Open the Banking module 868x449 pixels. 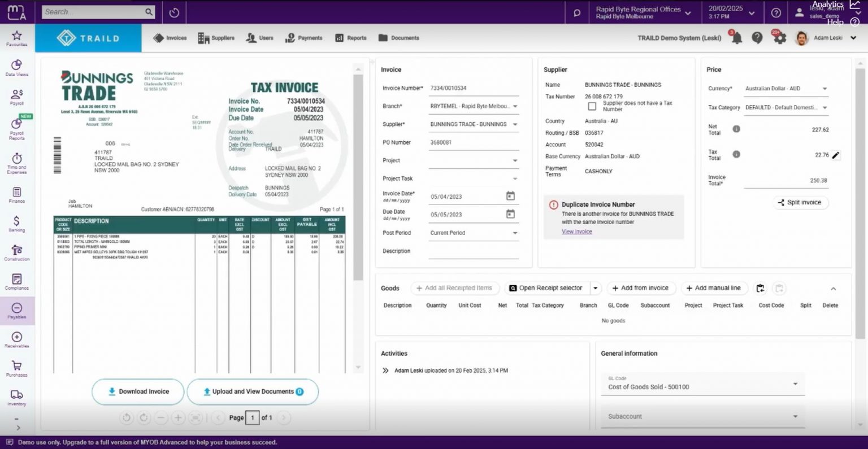[17, 224]
